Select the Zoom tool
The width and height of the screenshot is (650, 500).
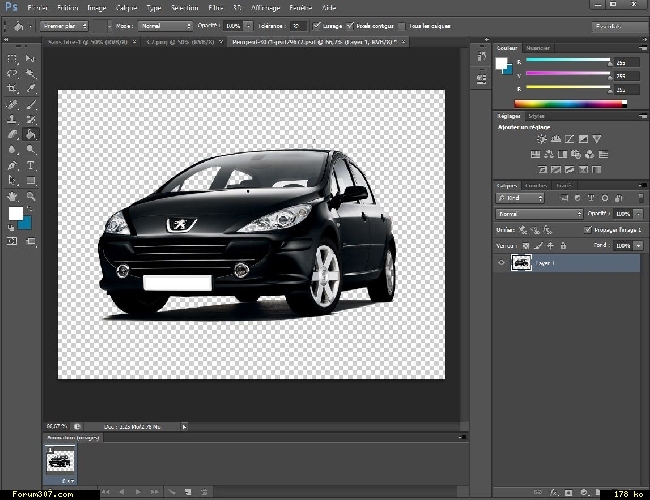(x=30, y=196)
